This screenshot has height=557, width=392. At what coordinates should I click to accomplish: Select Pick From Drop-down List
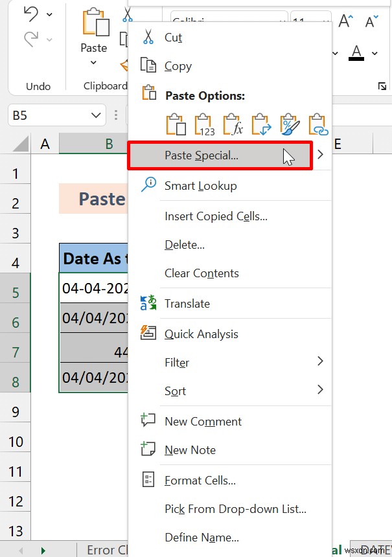230,509
